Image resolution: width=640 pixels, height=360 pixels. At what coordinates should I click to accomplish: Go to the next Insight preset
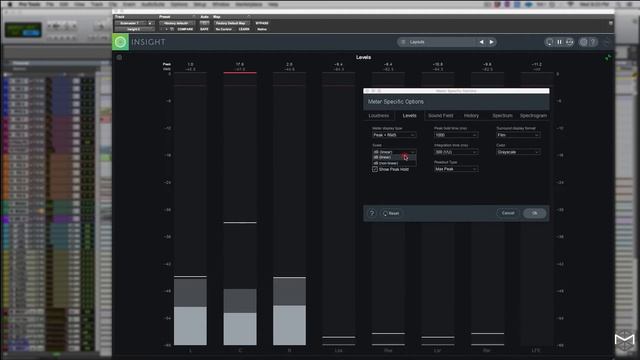[491, 42]
